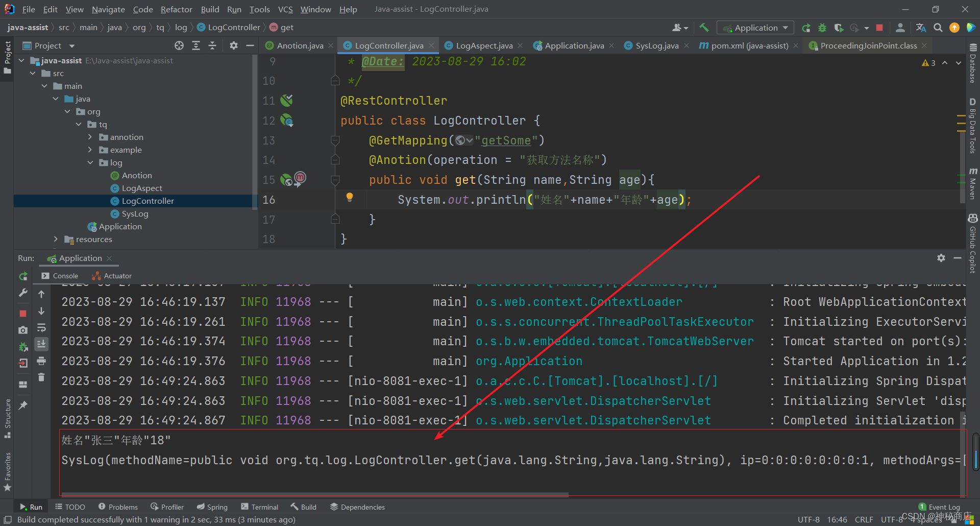Click the intention lightbulb at line 16
The width and height of the screenshot is (980, 526).
coord(350,198)
